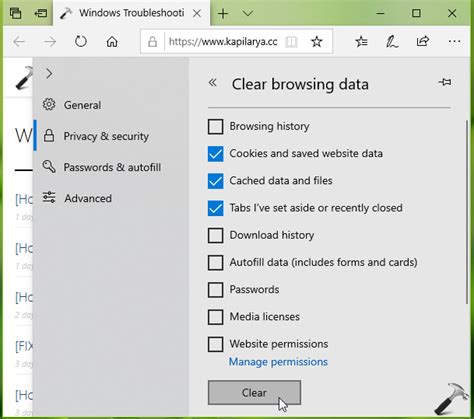Uncheck Cookies and saved website data
This screenshot has width=474, height=419.
[215, 154]
